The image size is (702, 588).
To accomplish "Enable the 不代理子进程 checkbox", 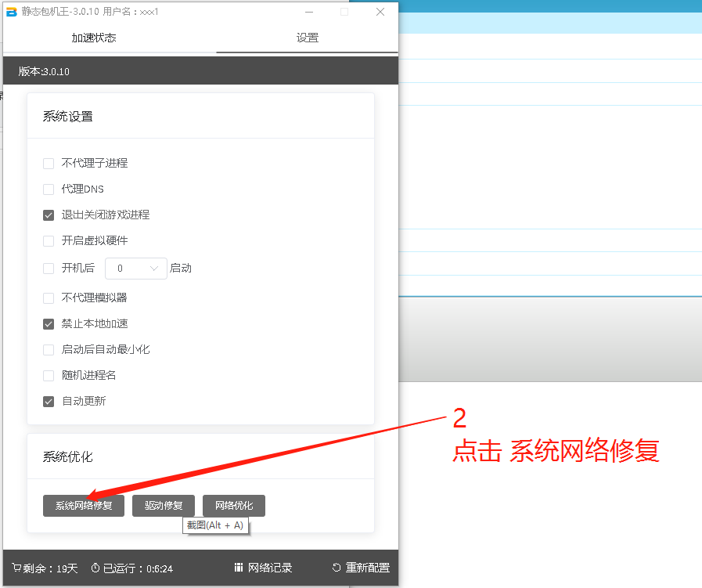I will [x=49, y=164].
